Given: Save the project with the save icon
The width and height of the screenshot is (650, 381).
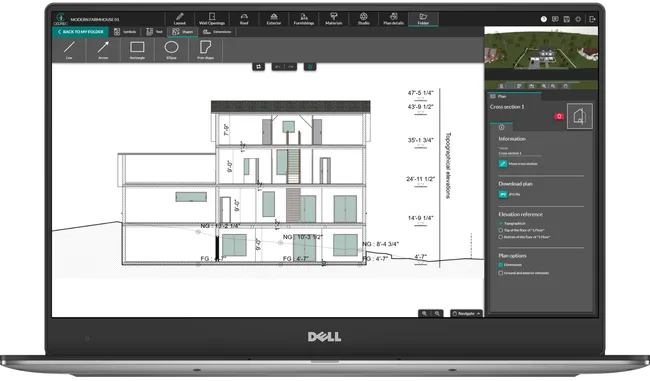Looking at the screenshot, I should [x=567, y=19].
